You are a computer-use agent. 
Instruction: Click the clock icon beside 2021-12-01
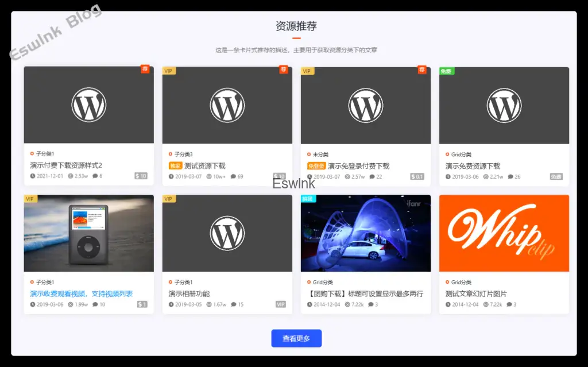coord(33,176)
